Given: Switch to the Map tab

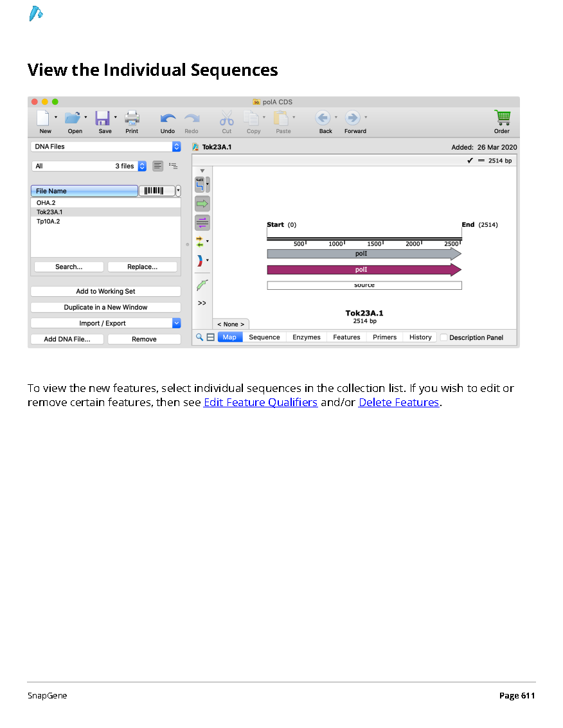Looking at the screenshot, I should (229, 337).
